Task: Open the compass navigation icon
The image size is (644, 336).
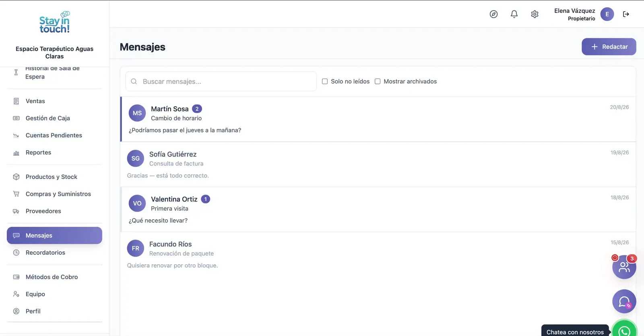Action: tap(493, 14)
